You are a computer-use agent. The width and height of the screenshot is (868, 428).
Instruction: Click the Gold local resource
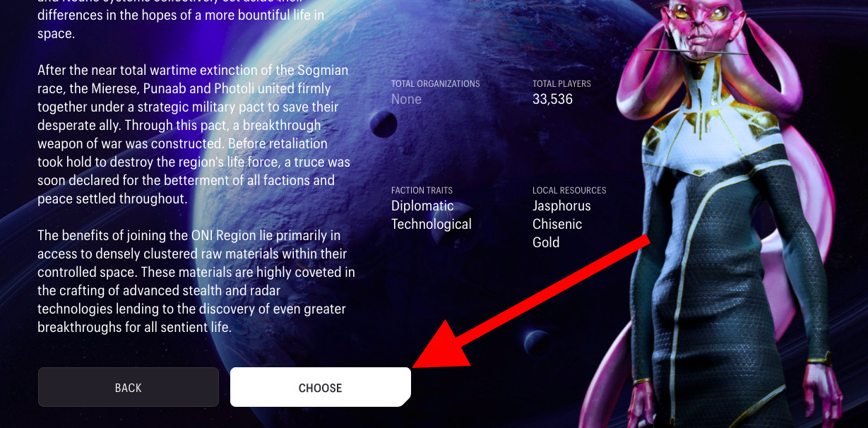point(546,242)
